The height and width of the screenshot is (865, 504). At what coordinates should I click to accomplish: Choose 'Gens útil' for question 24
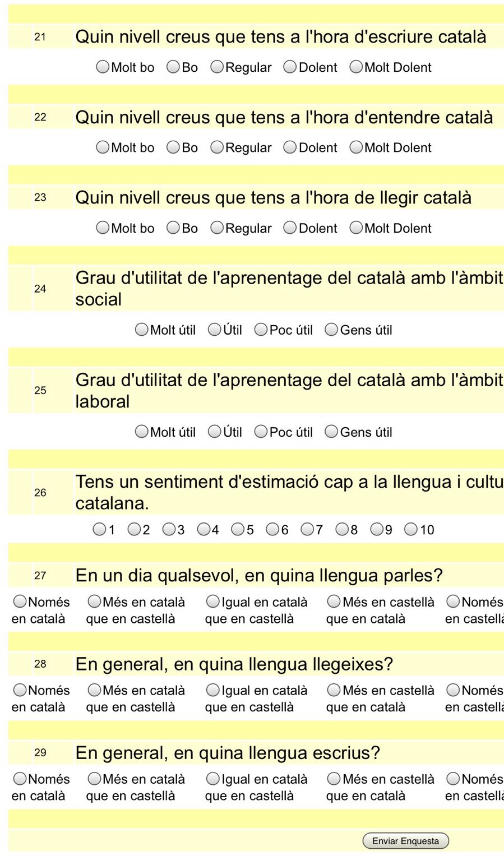tap(331, 330)
